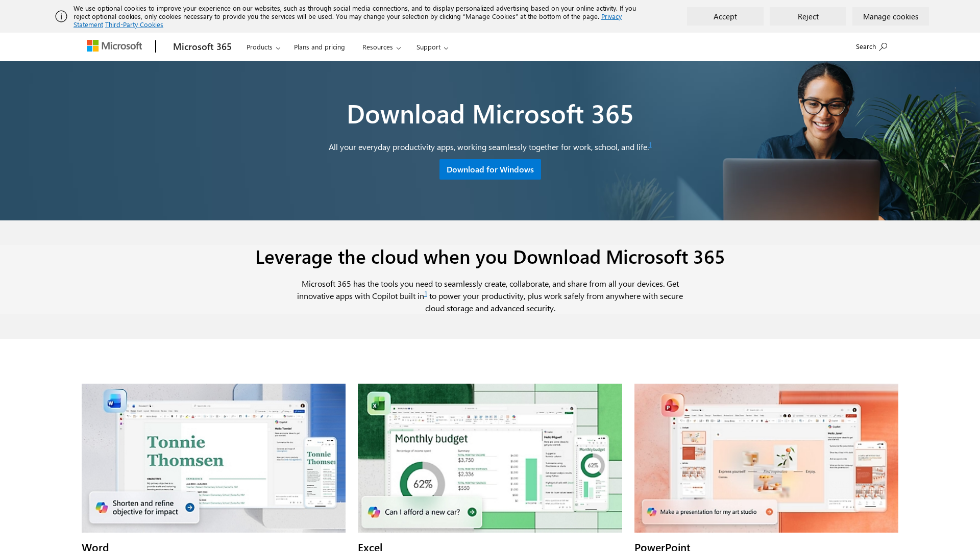The image size is (980, 551).
Task: Click the cookie banner info icon
Action: click(61, 16)
